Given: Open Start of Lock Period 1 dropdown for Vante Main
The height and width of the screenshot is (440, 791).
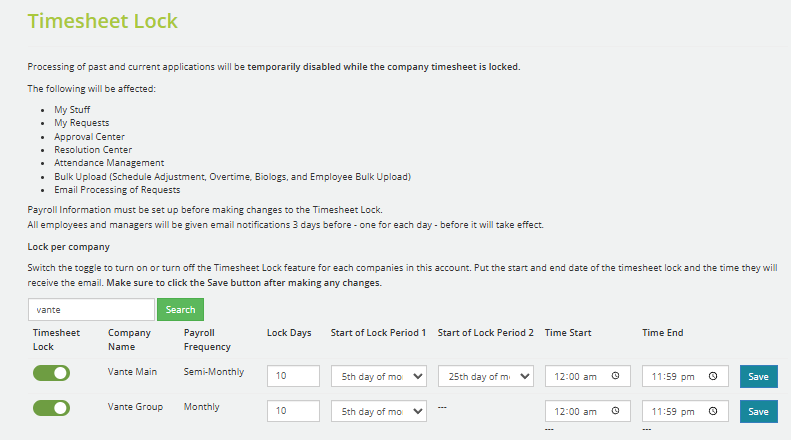Looking at the screenshot, I should tap(379, 376).
